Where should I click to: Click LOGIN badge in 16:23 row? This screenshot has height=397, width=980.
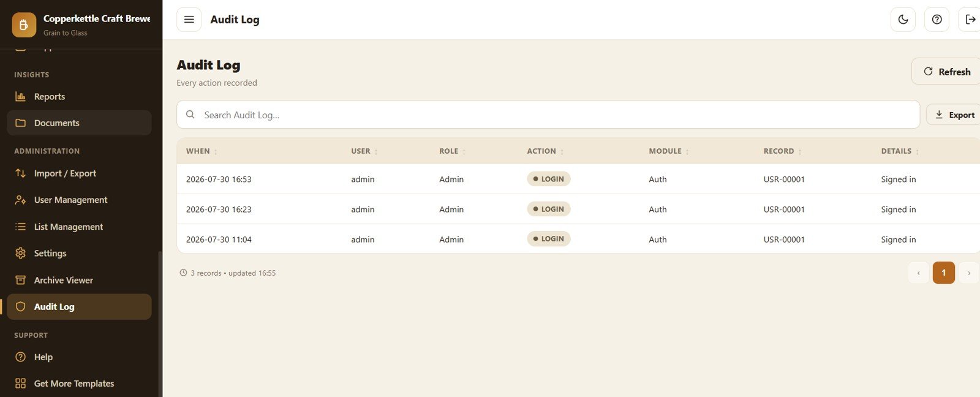[549, 209]
